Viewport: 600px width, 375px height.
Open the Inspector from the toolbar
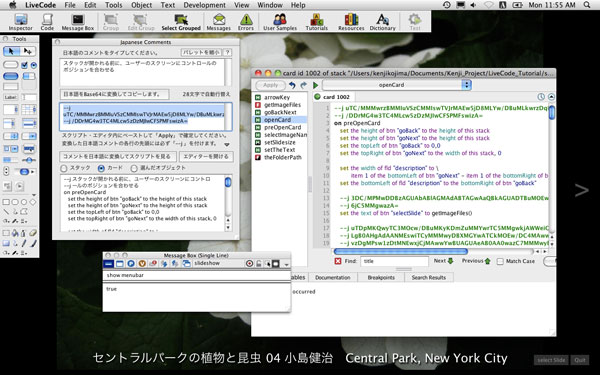[20, 22]
